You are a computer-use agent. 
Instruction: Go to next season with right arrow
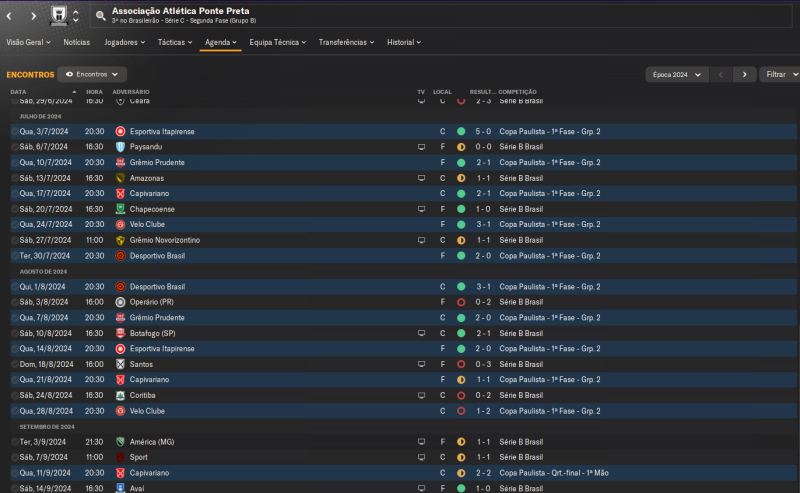pyautogui.click(x=743, y=74)
